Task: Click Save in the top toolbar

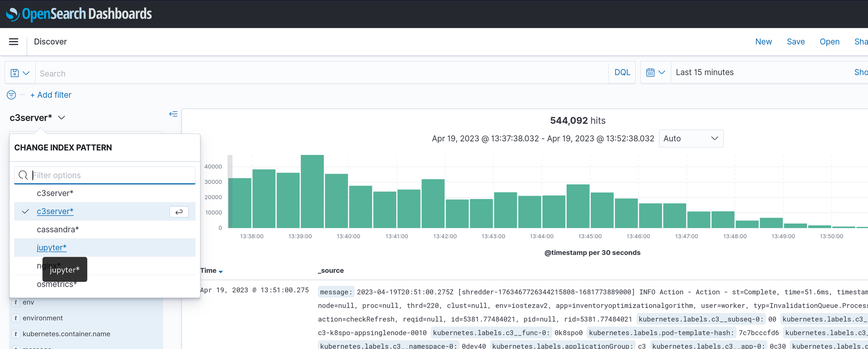Action: 796,41
